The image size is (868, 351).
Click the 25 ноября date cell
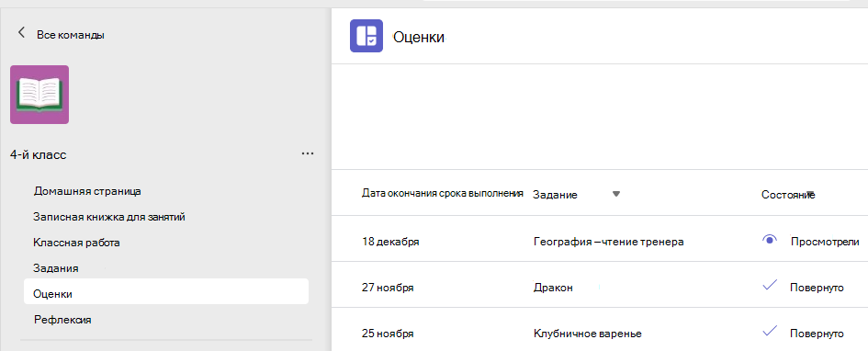[388, 334]
